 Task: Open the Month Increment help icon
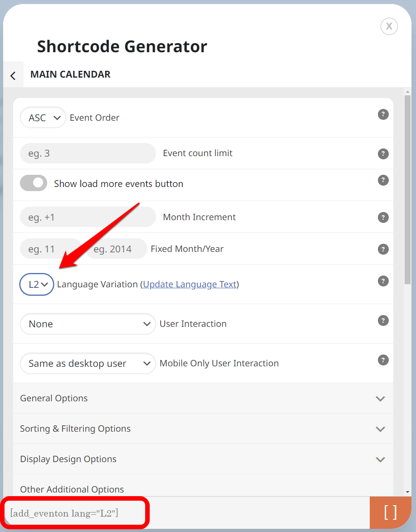coord(383,217)
